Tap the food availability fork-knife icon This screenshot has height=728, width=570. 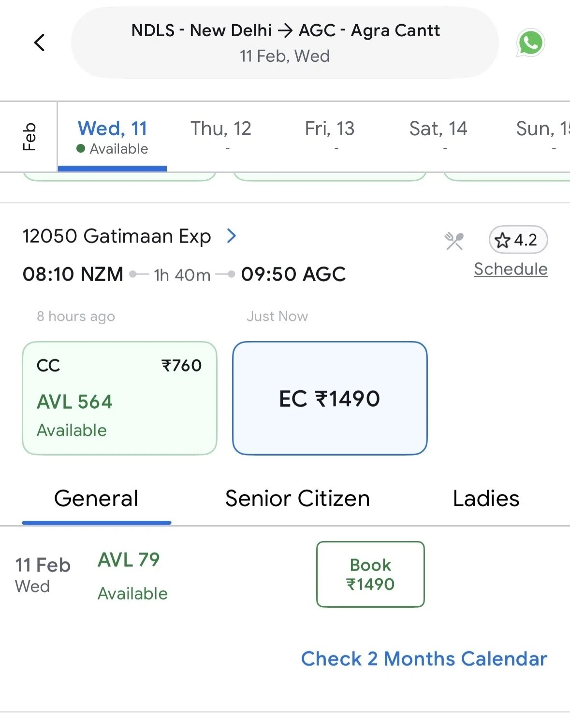click(x=454, y=241)
